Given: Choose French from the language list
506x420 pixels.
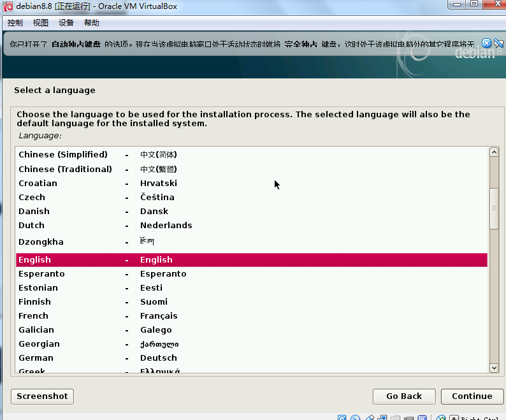Looking at the screenshot, I should [x=33, y=316].
